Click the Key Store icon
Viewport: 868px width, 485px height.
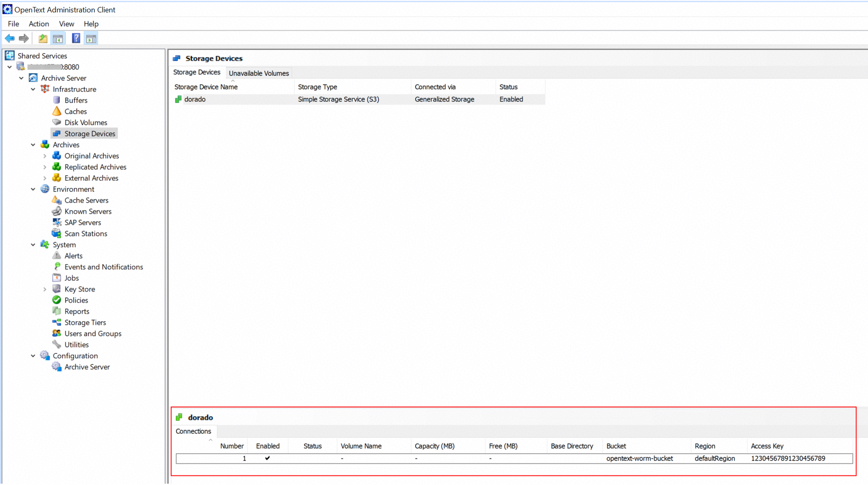click(x=57, y=289)
